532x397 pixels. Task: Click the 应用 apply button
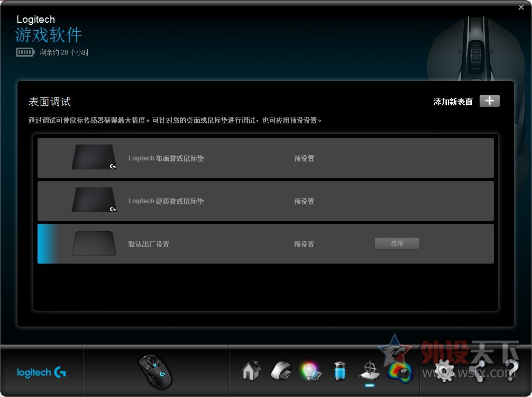pyautogui.click(x=397, y=243)
